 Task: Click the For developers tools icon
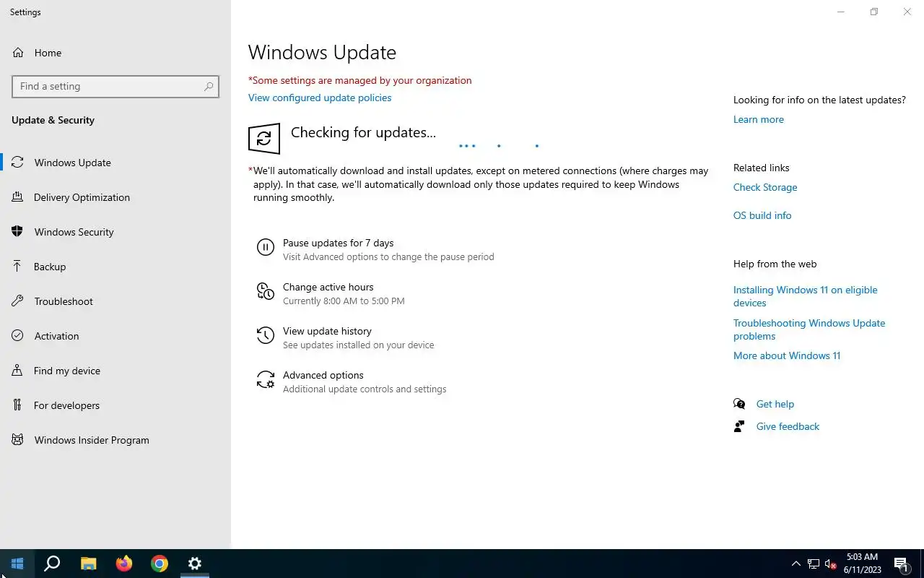(18, 405)
